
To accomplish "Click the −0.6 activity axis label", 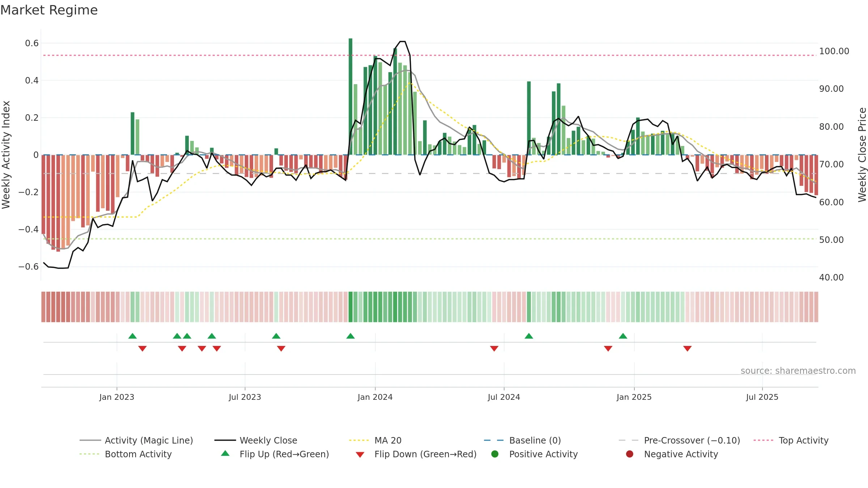I will pos(28,267).
